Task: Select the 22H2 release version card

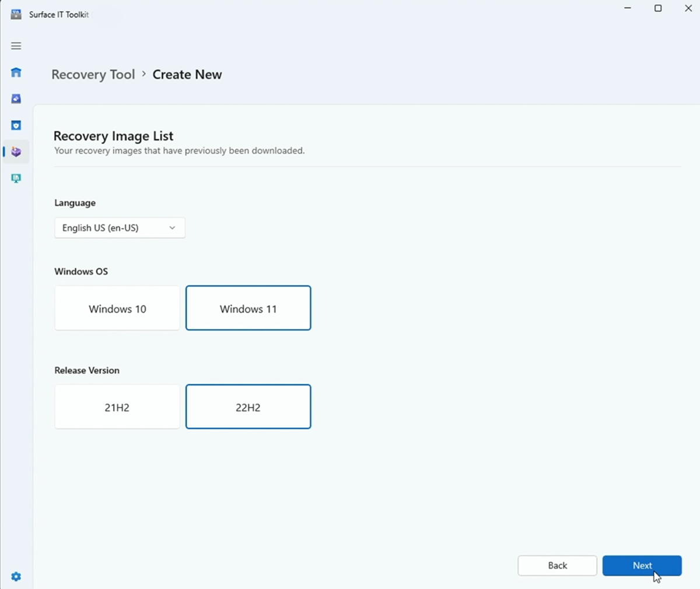Action: (x=248, y=406)
